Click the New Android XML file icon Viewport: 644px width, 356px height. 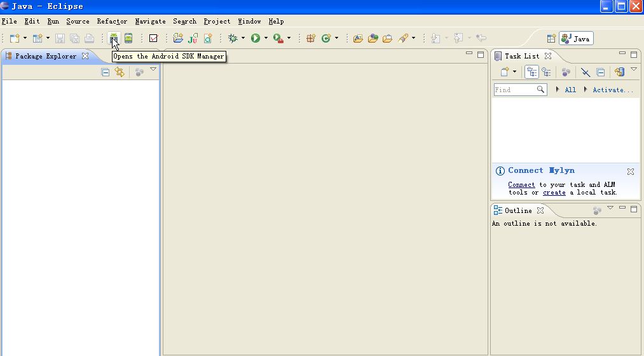[178, 38]
